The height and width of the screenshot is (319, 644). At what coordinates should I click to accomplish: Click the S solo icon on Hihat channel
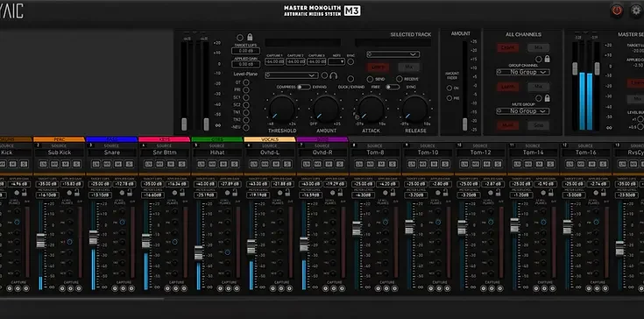coord(235,164)
